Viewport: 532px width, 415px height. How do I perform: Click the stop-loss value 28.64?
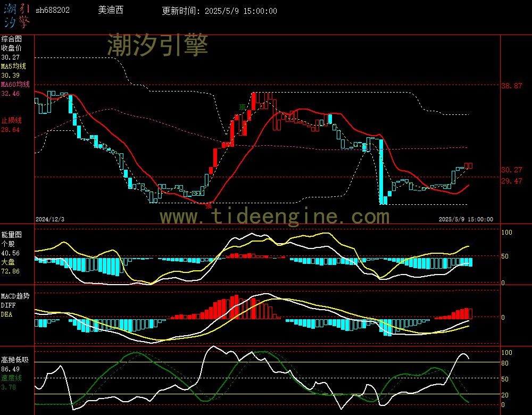point(11,130)
